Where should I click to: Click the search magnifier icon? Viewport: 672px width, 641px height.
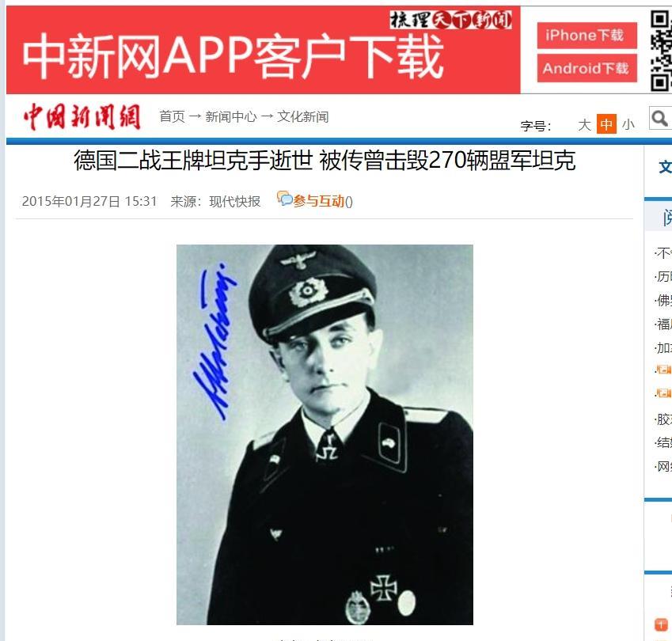(660, 118)
